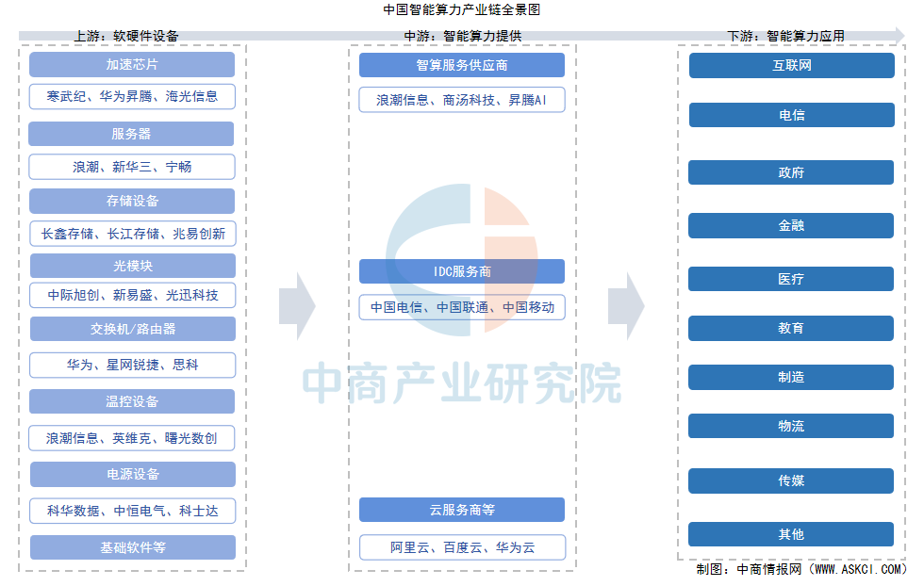Click the 服务器 category header
The width and height of the screenshot is (924, 586).
pos(131,134)
